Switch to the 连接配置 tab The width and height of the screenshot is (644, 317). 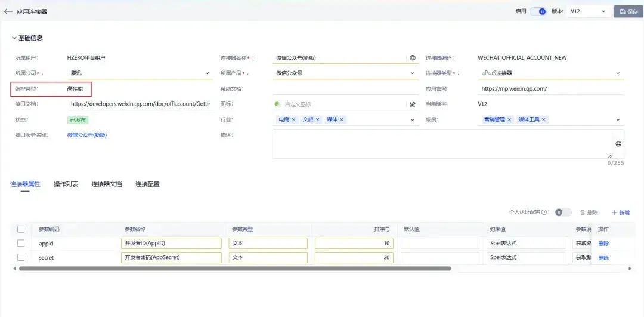(x=147, y=184)
